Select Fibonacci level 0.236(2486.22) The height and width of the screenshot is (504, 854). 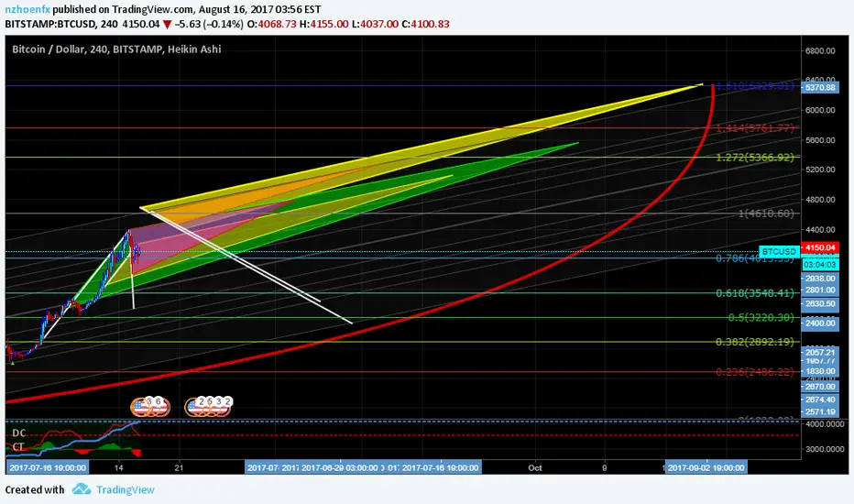[755, 372]
